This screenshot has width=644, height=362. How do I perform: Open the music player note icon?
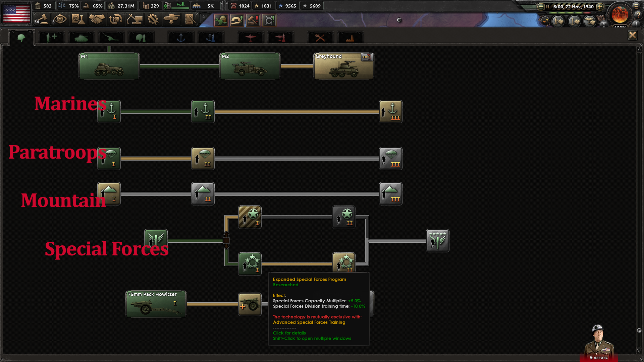545,21
